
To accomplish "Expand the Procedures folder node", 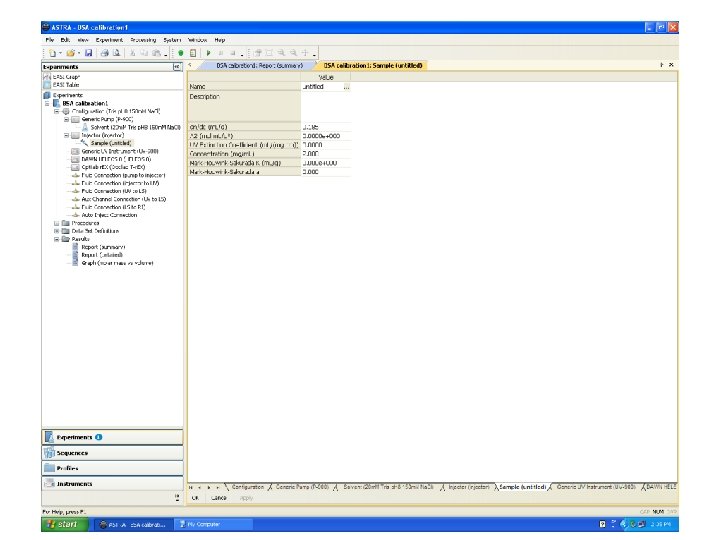I will [x=56, y=223].
